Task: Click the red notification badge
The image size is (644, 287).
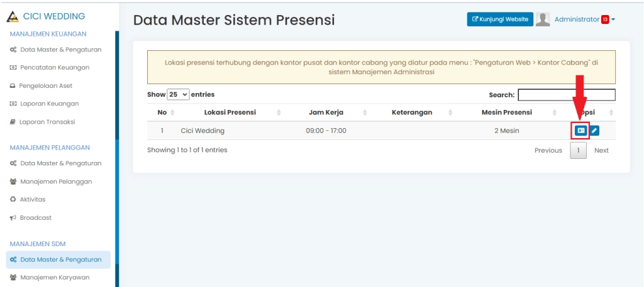Action: 605,19
